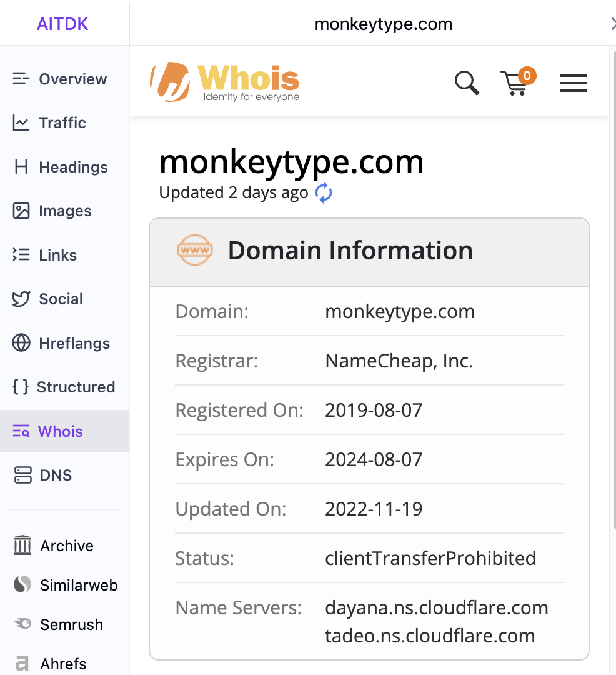Click the Archive building icon
The width and height of the screenshot is (616, 675).
tap(22, 545)
